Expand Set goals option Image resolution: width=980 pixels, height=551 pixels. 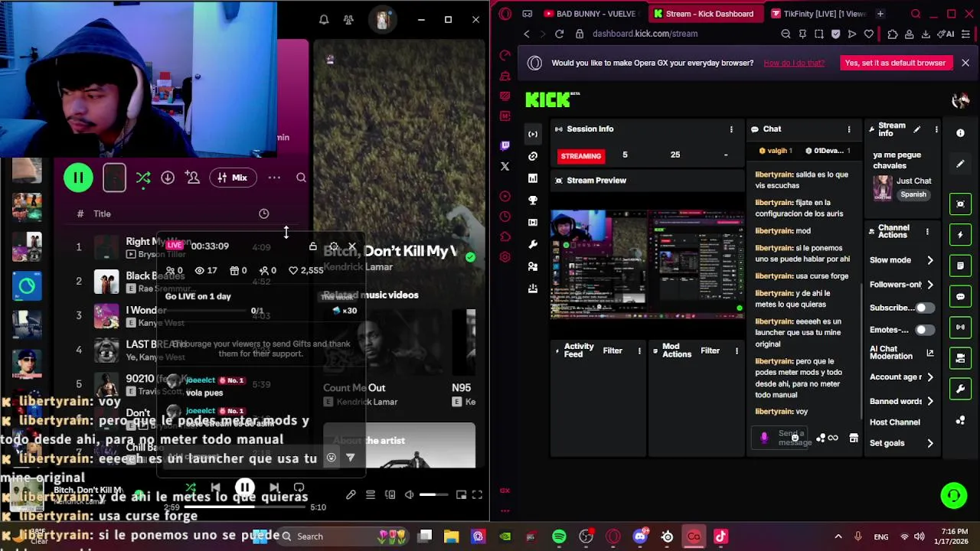point(930,443)
